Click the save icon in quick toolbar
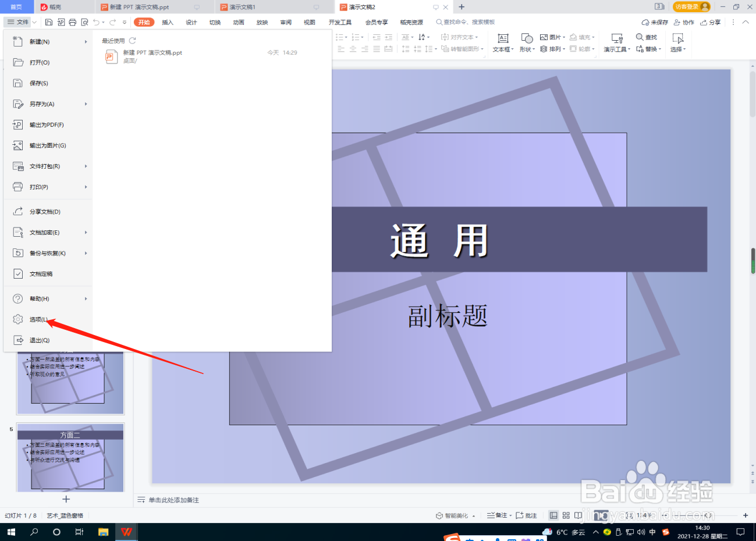 pyautogui.click(x=49, y=22)
